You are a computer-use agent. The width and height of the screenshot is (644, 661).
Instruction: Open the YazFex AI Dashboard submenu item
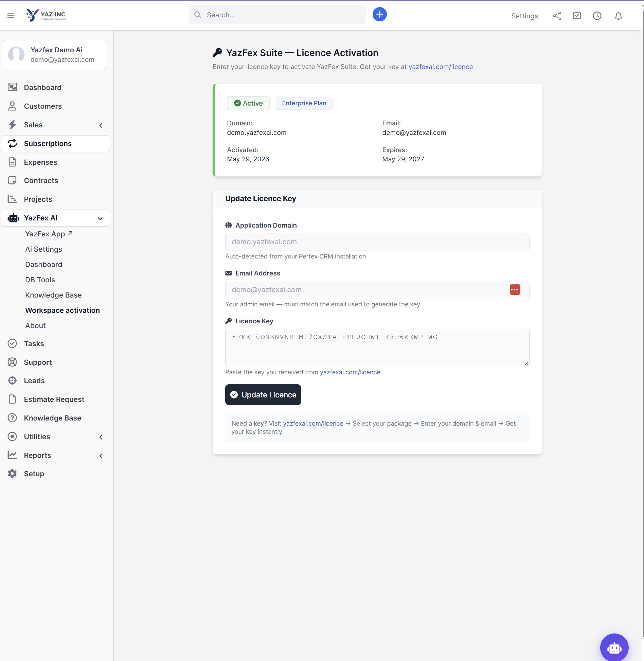(x=43, y=265)
